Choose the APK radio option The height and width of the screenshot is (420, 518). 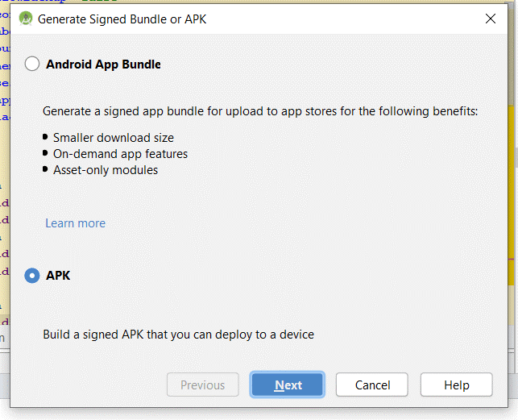coord(32,276)
